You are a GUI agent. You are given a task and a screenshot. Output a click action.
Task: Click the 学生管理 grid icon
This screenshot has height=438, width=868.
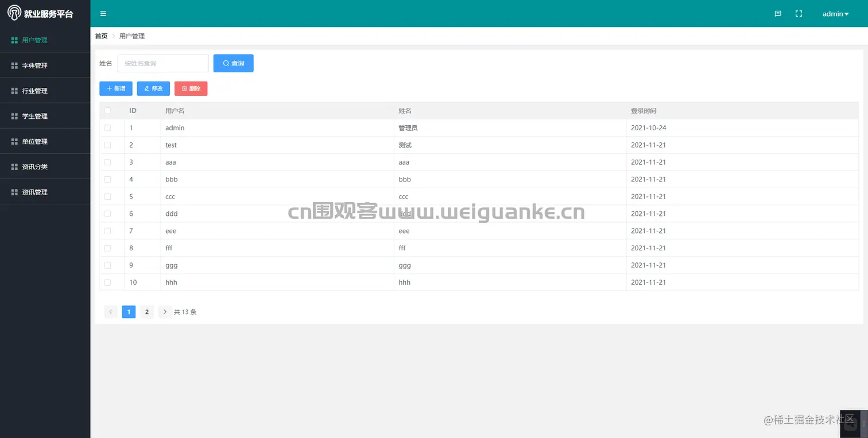point(14,116)
